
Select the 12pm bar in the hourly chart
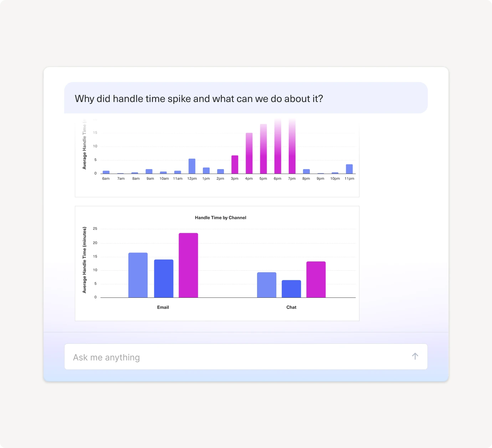point(192,166)
